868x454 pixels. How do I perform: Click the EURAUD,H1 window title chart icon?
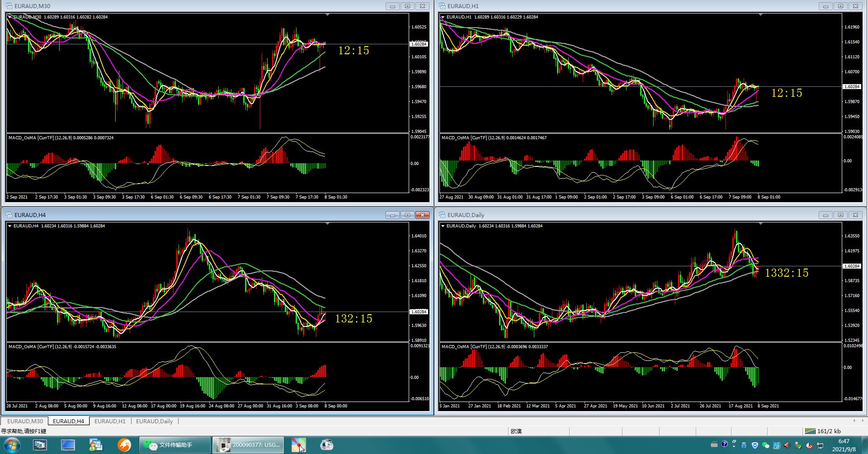point(442,6)
